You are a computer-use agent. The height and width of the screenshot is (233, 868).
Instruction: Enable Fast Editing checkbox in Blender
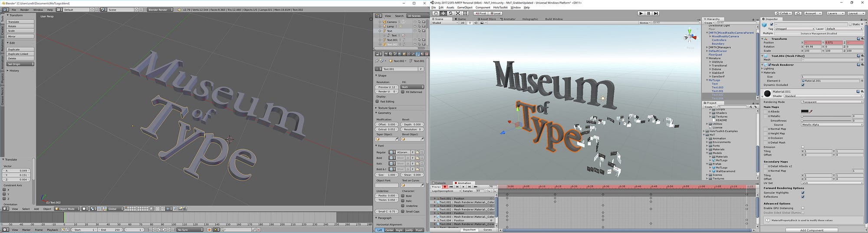tap(378, 101)
